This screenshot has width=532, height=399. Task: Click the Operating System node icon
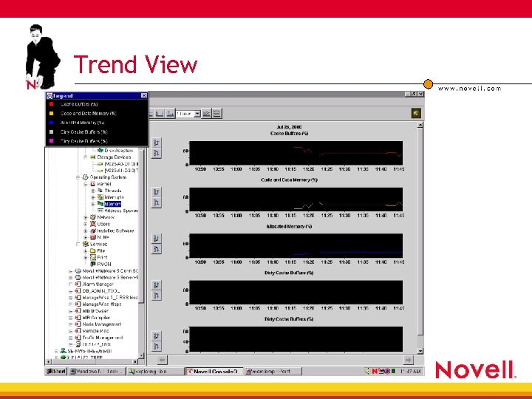pyautogui.click(x=86, y=177)
